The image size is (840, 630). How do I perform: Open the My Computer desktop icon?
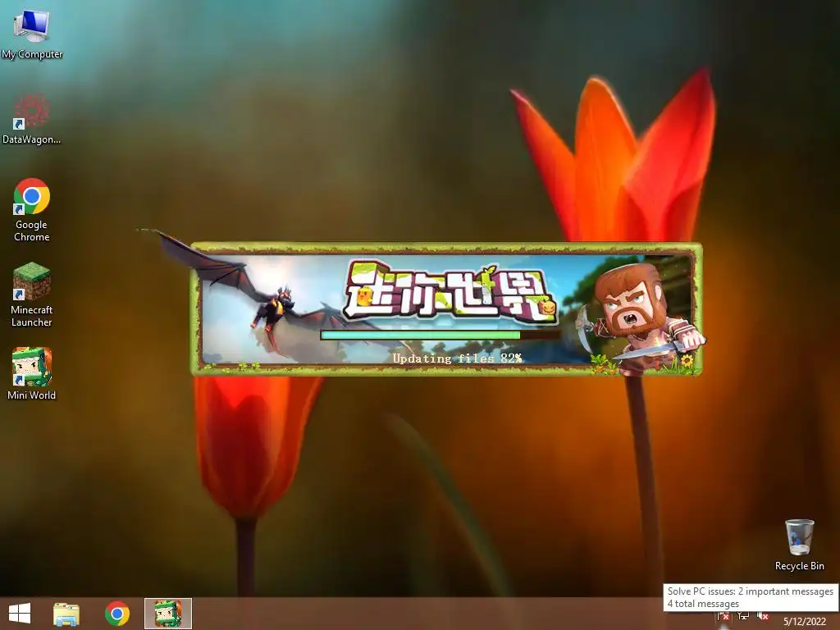32,33
